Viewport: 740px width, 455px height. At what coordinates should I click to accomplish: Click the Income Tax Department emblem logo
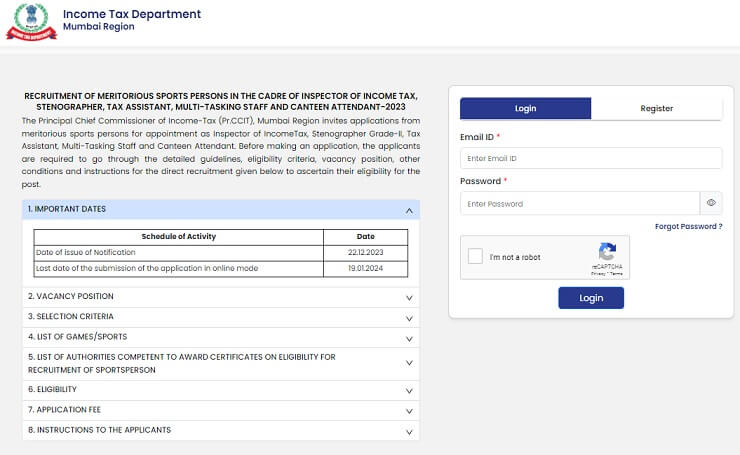pyautogui.click(x=31, y=22)
